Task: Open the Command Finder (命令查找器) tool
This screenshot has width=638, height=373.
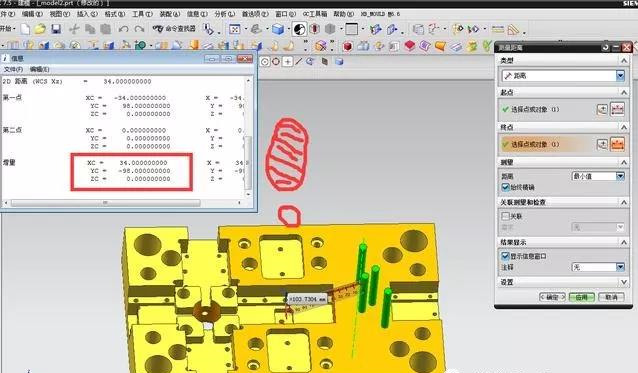Action: (174, 29)
